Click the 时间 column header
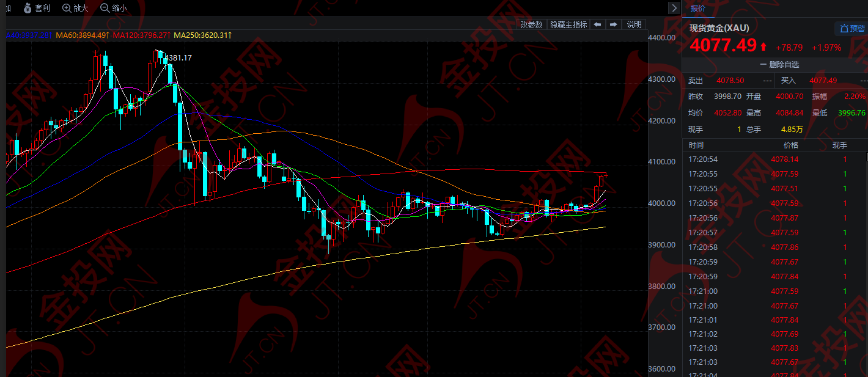The width and height of the screenshot is (868, 377). point(696,145)
